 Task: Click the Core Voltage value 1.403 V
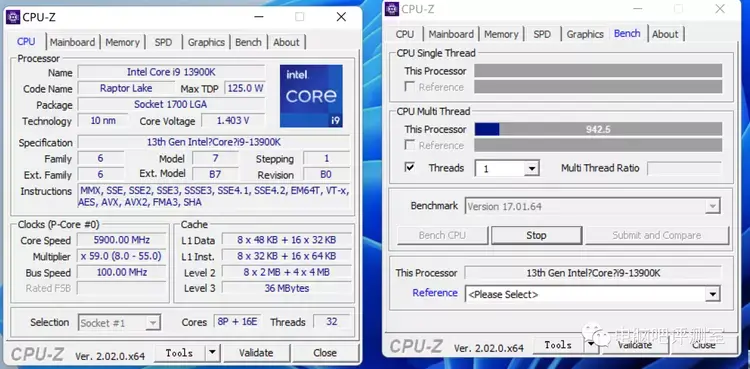coord(233,121)
